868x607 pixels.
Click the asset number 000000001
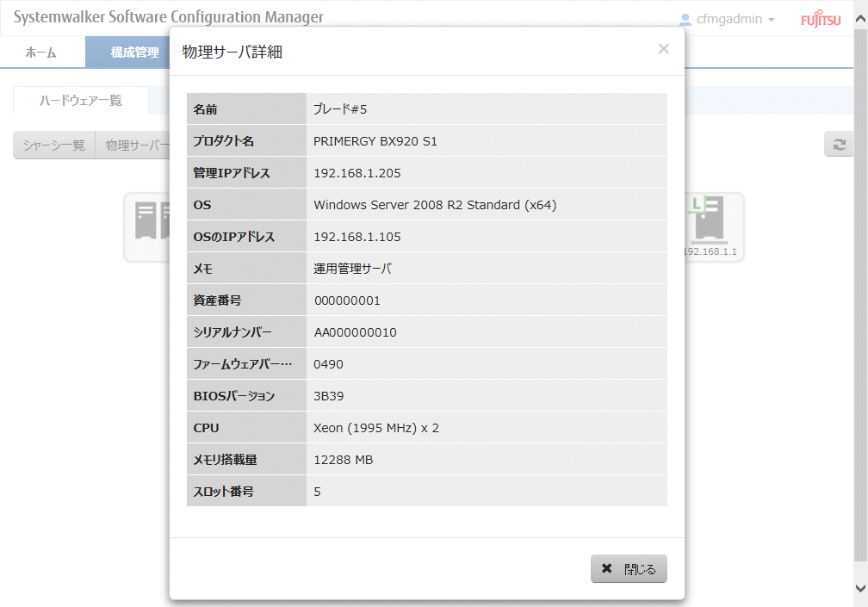[347, 300]
